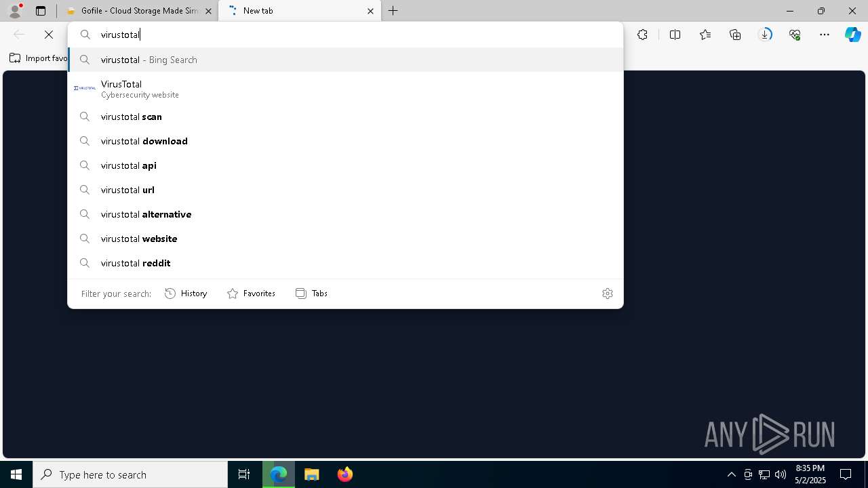Close the Gofile tab
Image resolution: width=868 pixels, height=488 pixels.
[208, 11]
